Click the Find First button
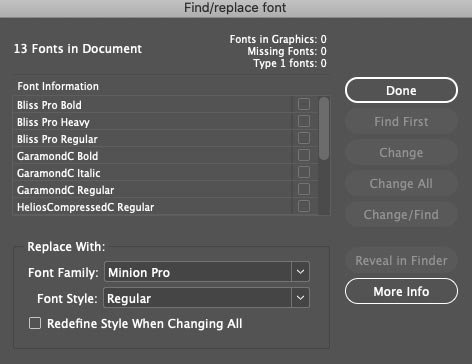The height and width of the screenshot is (364, 472). point(401,121)
